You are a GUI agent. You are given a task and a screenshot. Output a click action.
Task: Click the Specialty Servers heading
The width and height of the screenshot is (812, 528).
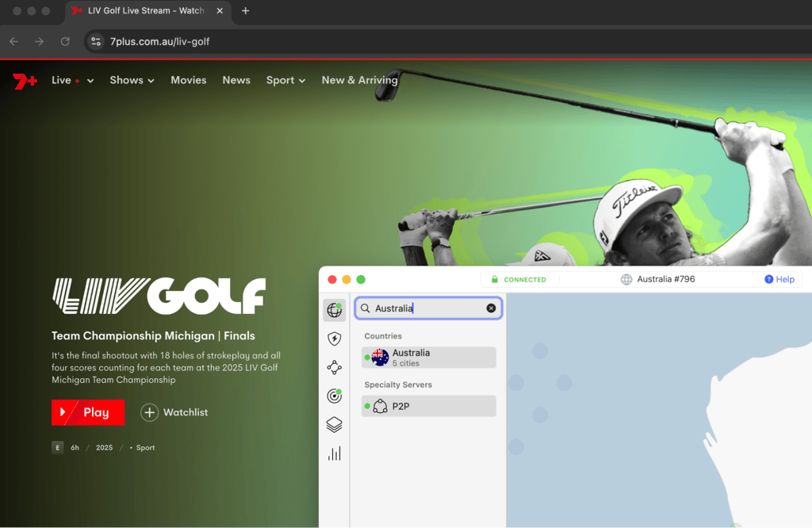coord(398,385)
